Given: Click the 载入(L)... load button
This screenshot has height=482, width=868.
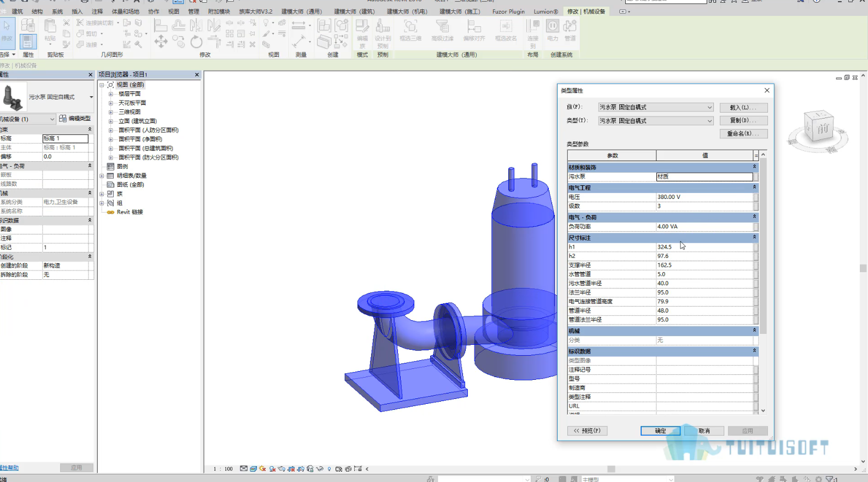Looking at the screenshot, I should tap(743, 108).
